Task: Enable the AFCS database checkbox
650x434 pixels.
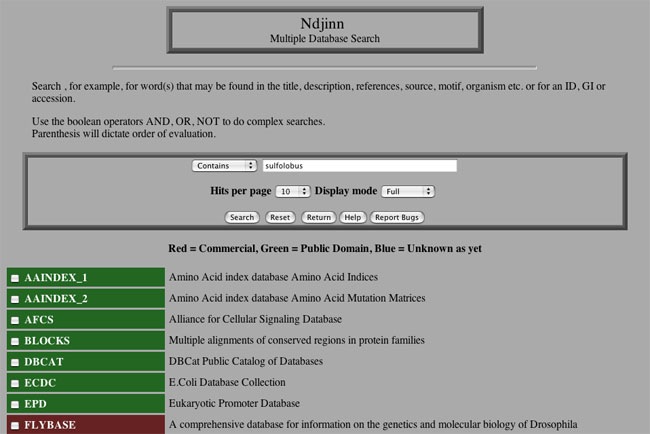Action: [16, 320]
